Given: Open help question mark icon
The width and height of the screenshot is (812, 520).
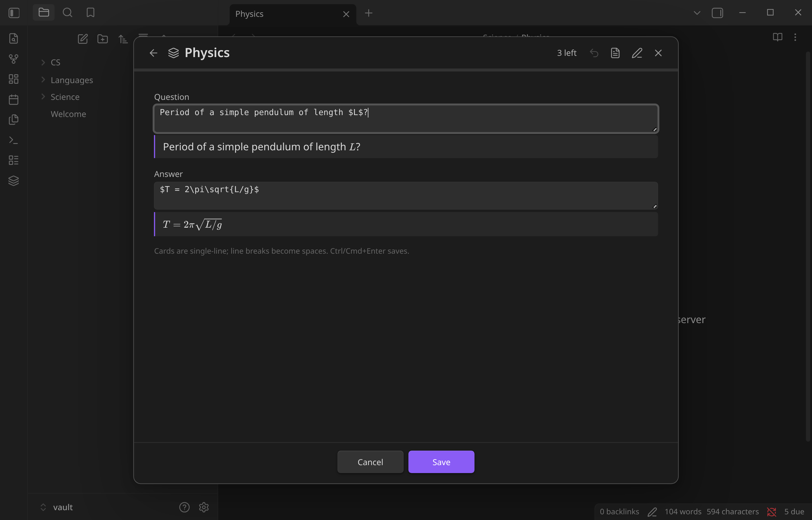Looking at the screenshot, I should (184, 507).
